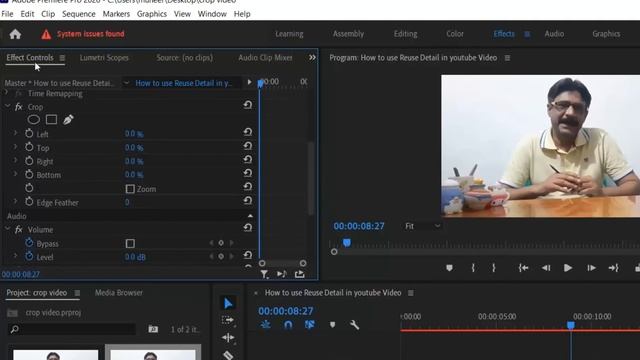Reset the Right crop parameter
Screen dimensions: 640x360
click(247, 159)
